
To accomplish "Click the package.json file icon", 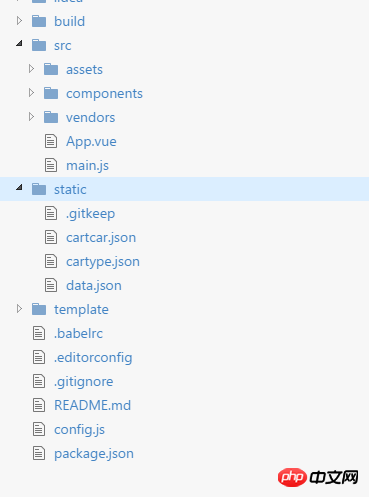I will [39, 453].
